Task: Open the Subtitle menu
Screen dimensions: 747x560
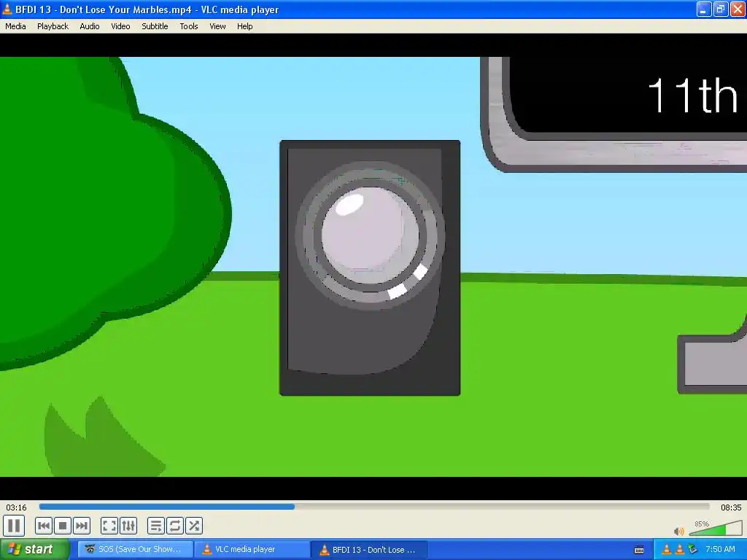Action: 155,26
